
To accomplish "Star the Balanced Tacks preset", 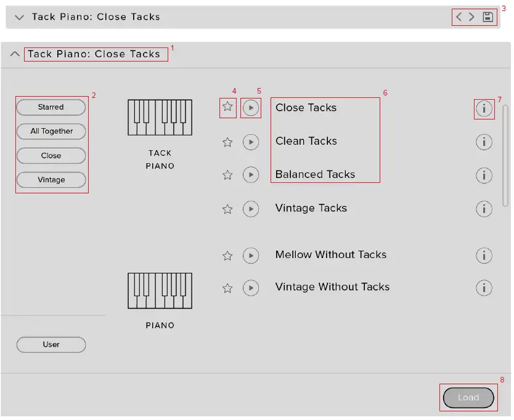I will [227, 175].
